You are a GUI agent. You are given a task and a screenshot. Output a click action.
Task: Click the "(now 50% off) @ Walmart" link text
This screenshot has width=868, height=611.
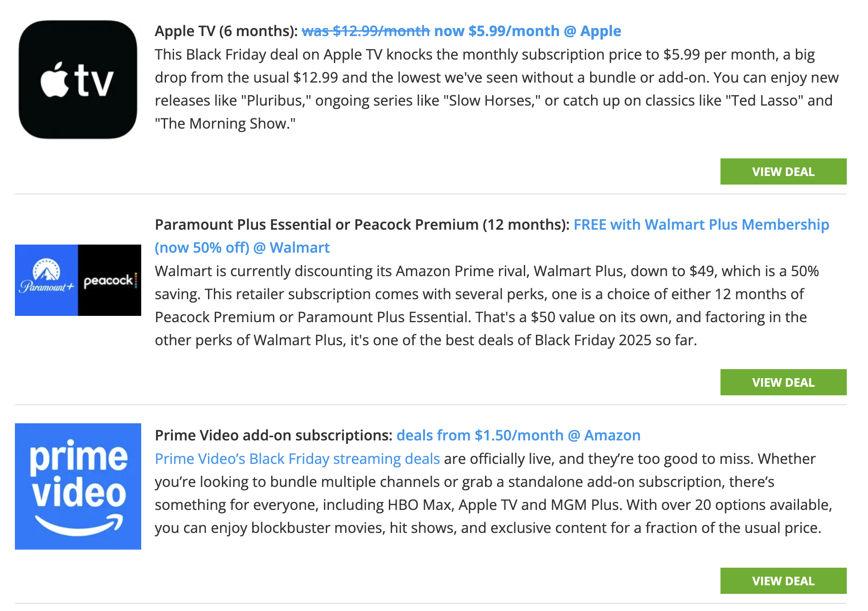[242, 248]
